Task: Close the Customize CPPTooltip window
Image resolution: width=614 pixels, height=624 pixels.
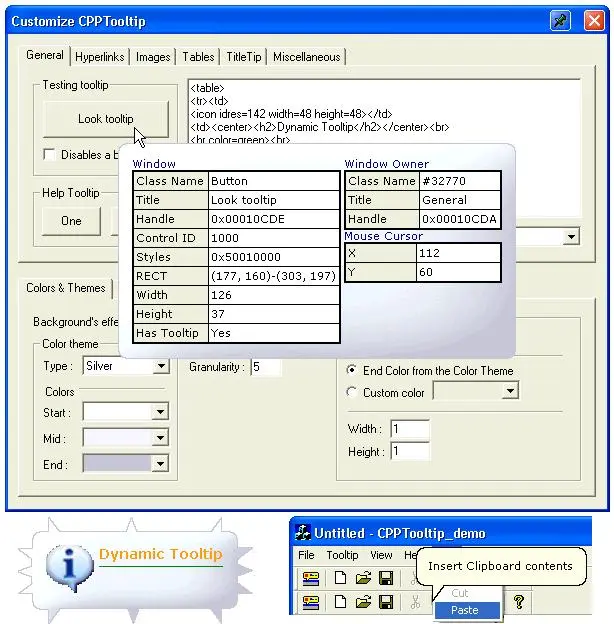Action: [x=594, y=20]
